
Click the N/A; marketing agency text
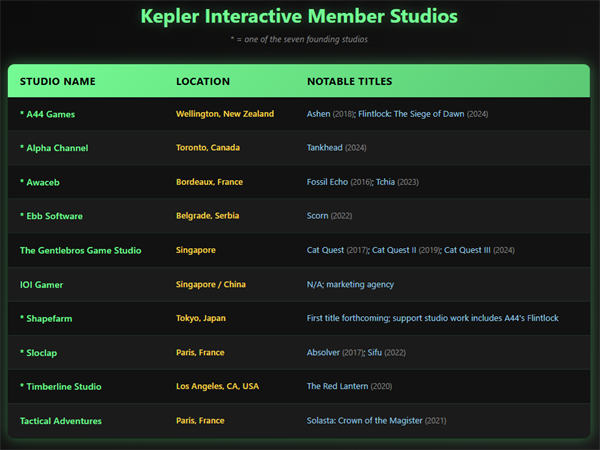(350, 284)
